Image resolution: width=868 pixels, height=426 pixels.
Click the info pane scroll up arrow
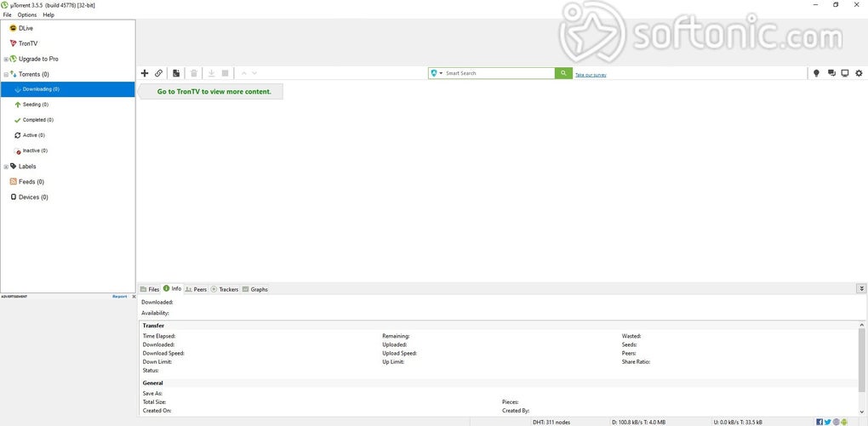(x=861, y=325)
